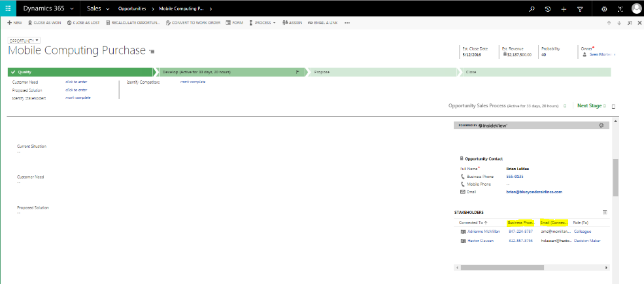This screenshot has width=644, height=284.
Task: Select the Qualify stage
Action: click(x=80, y=72)
